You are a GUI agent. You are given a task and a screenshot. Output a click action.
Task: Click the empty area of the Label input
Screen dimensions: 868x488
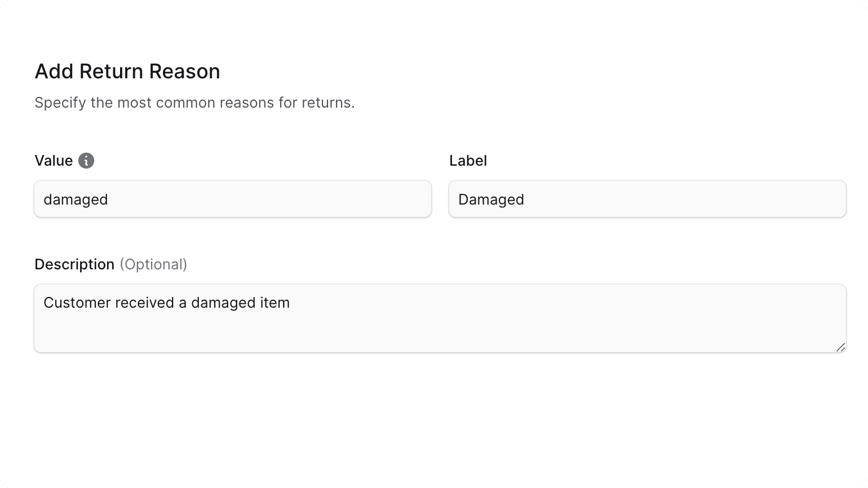click(733, 199)
